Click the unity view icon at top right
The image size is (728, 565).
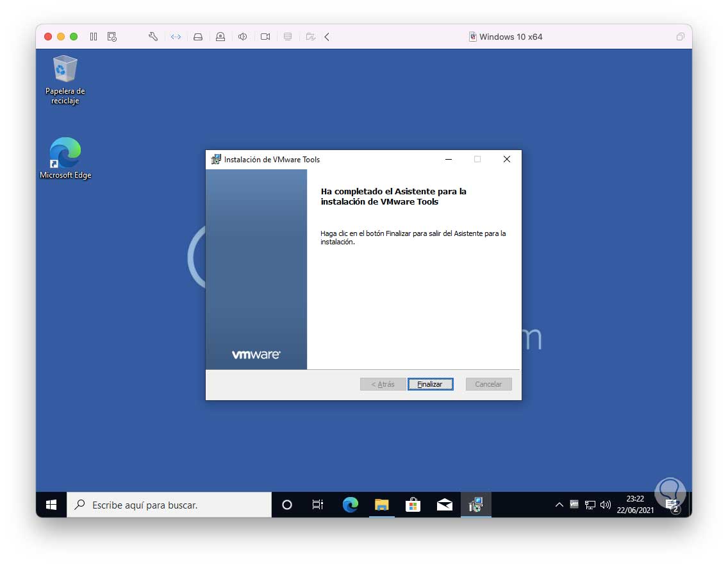[x=680, y=37]
